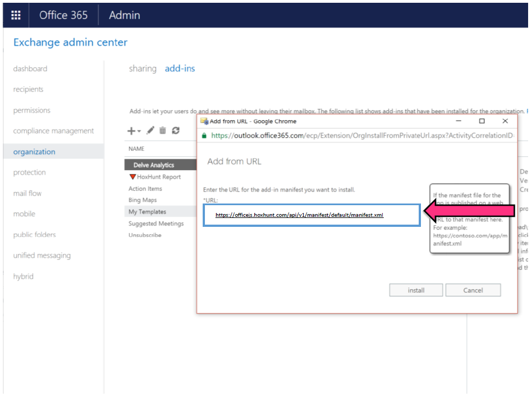Open compliance management in the left navigation
532x397 pixels.
53,131
